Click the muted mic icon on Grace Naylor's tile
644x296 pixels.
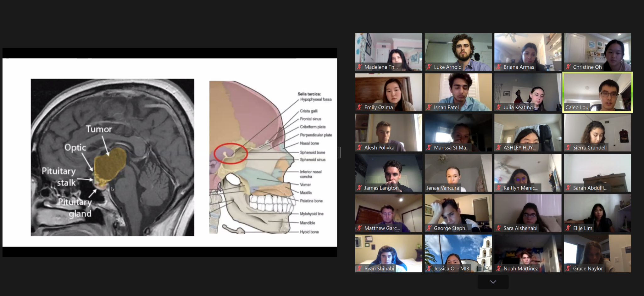tap(568, 268)
